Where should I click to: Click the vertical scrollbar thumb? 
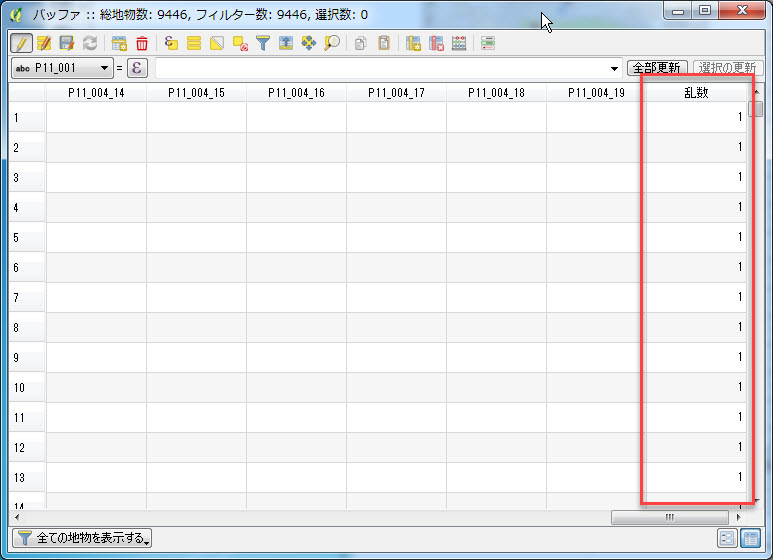(x=755, y=109)
